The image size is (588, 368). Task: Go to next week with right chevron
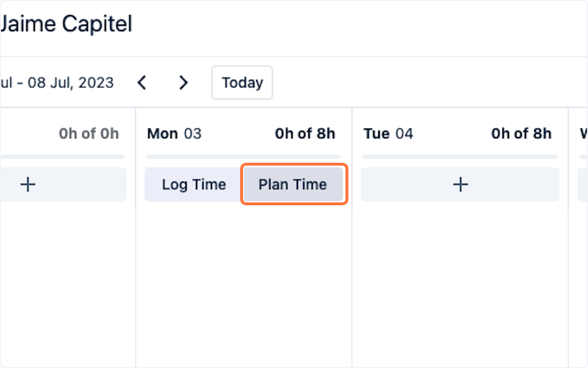click(183, 83)
